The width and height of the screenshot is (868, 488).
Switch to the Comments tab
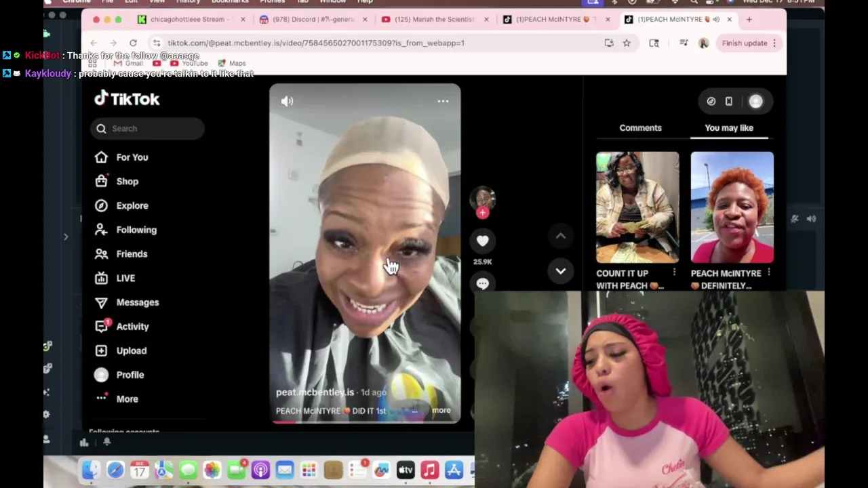point(640,127)
